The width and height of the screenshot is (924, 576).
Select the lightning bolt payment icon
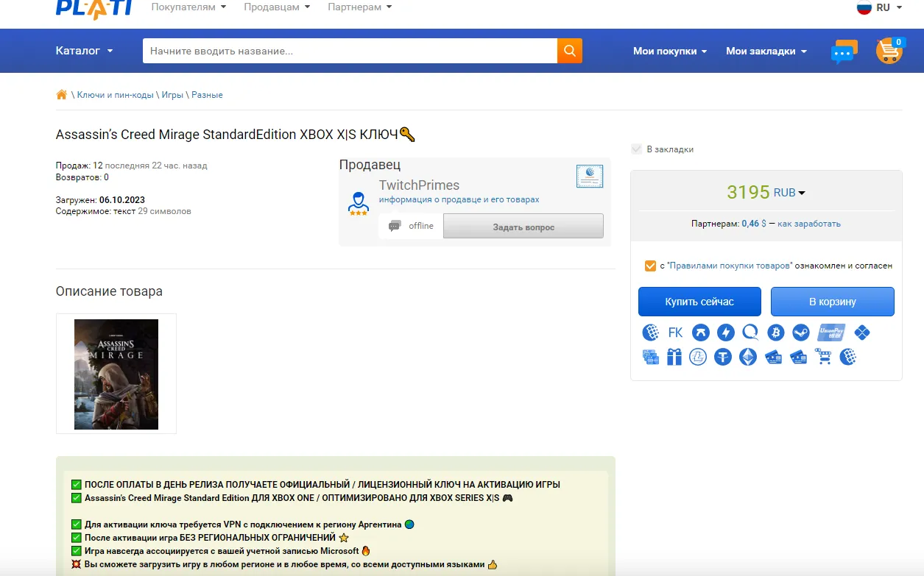tap(725, 333)
